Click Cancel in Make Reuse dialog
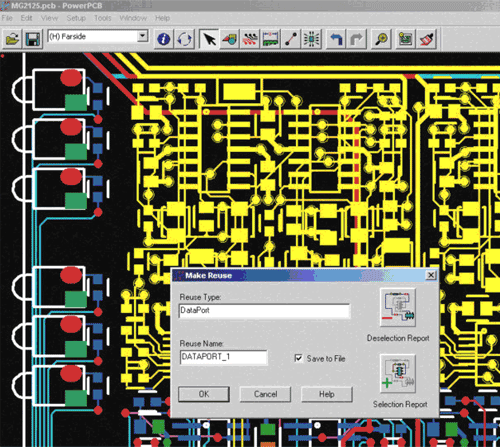Image resolution: width=500 pixels, height=447 pixels. 265,394
